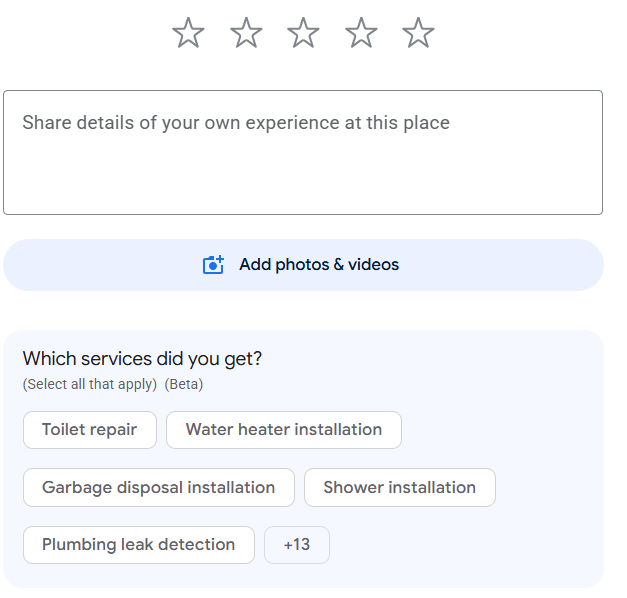Rate five stars with the last star
This screenshot has width=627, height=598.
click(x=418, y=33)
